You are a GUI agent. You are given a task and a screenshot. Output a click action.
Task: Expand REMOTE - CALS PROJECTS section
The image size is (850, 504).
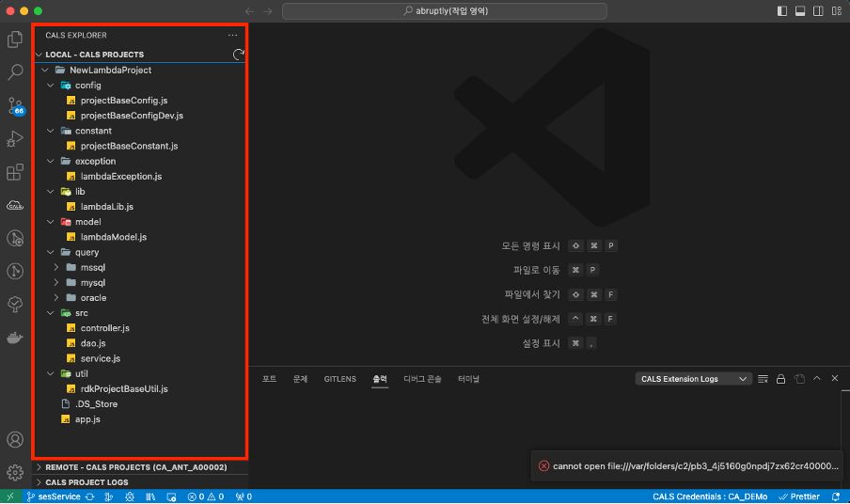[x=39, y=467]
